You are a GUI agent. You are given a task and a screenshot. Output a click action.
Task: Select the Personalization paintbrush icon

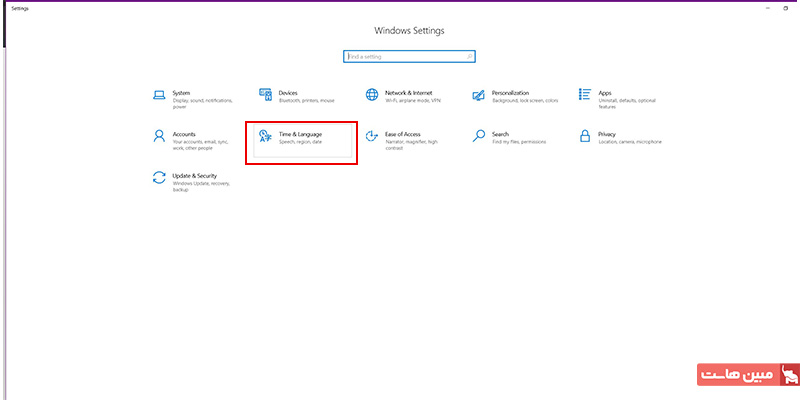pyautogui.click(x=479, y=95)
